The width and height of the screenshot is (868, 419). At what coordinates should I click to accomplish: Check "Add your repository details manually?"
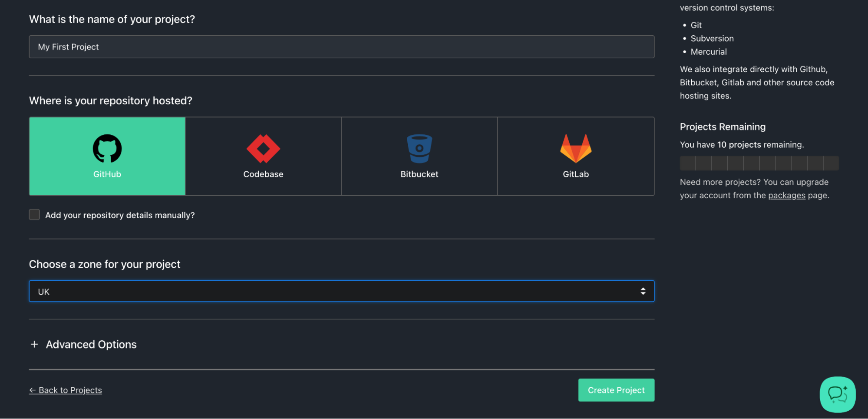34,214
